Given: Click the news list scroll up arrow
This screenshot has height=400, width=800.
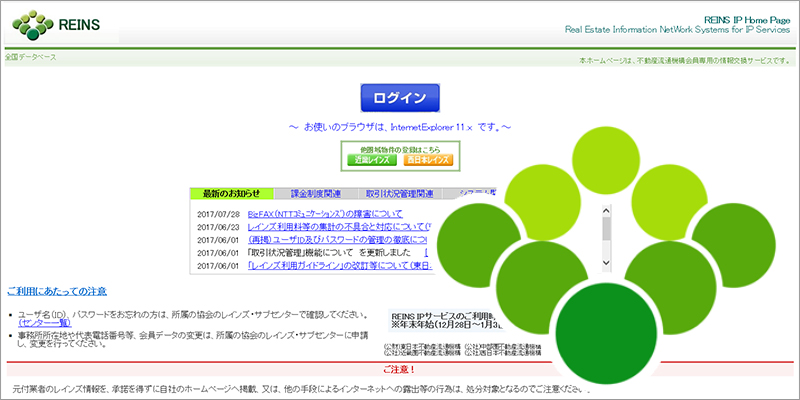Looking at the screenshot, I should pos(605,213).
